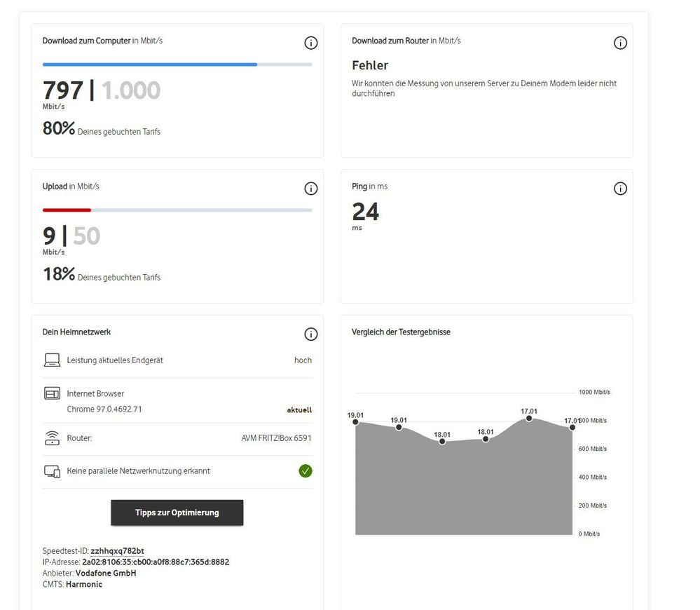Select the first 19.01 data point on chart
Image resolution: width=700 pixels, height=610 pixels.
pyautogui.click(x=355, y=421)
